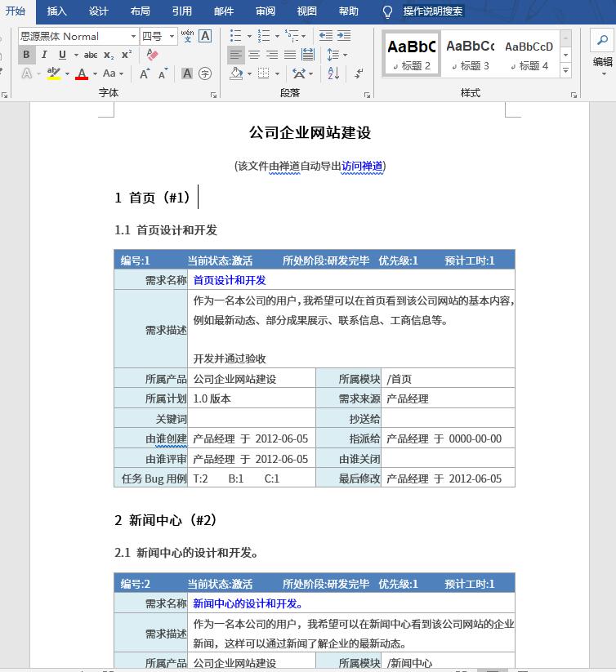Open the 审阅 ribbon tab
Image resolution: width=616 pixels, height=672 pixels.
pyautogui.click(x=266, y=11)
